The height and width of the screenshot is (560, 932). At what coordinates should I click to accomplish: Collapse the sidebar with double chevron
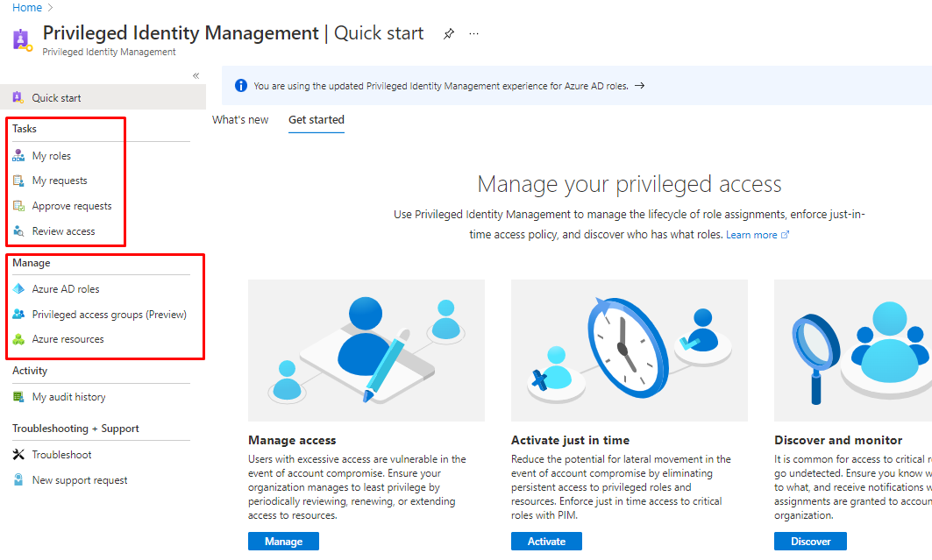pyautogui.click(x=196, y=76)
